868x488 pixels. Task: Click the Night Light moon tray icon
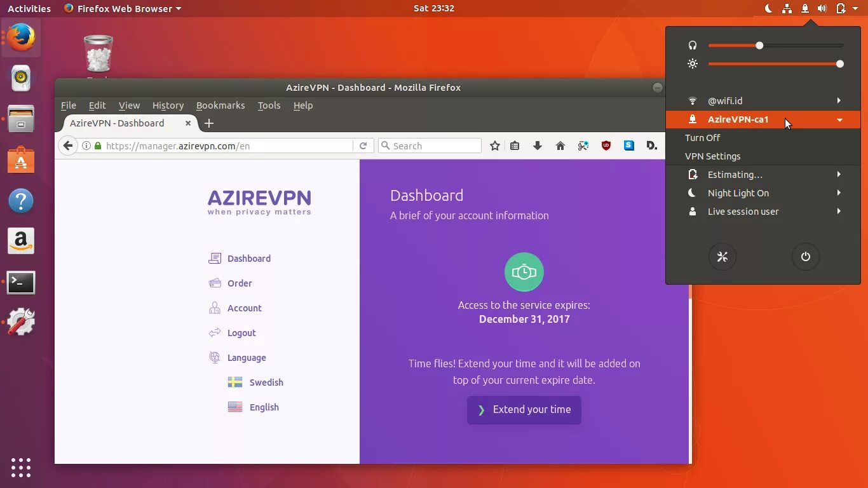(x=768, y=8)
